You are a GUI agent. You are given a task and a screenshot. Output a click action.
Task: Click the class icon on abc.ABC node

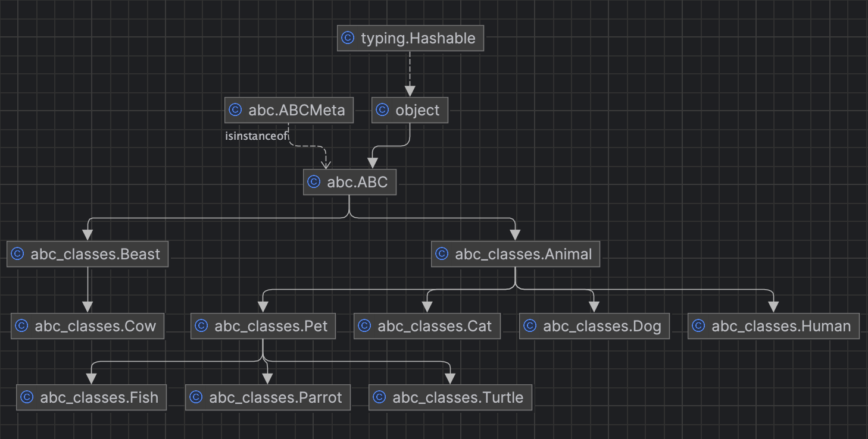pos(314,182)
